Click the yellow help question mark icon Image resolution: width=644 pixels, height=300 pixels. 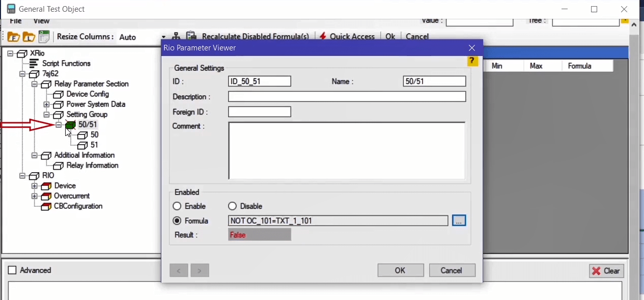pos(472,61)
